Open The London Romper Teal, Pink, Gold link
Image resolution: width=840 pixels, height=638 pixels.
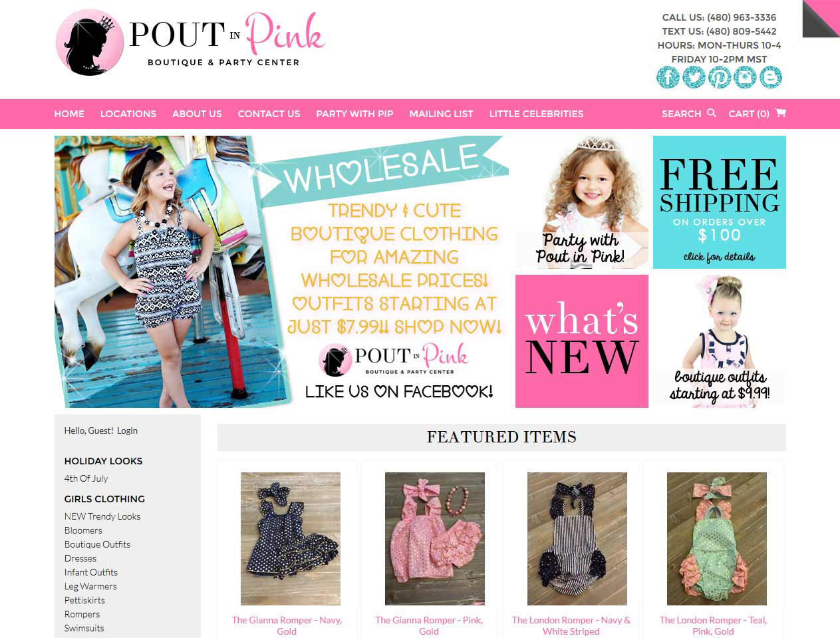pyautogui.click(x=713, y=625)
